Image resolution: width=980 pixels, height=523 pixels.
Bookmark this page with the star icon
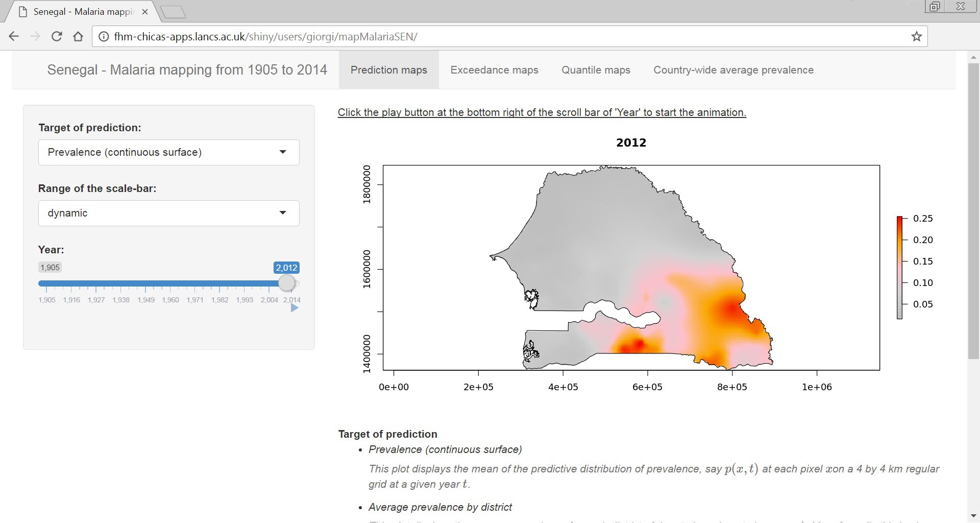point(916,36)
